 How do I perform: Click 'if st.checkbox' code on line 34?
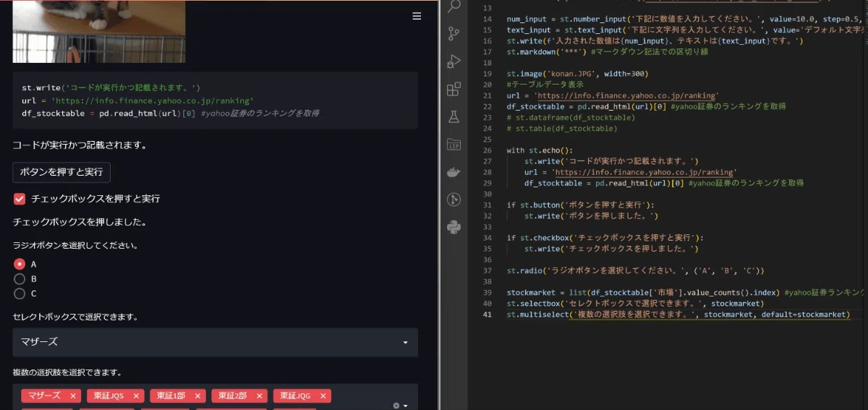click(605, 238)
